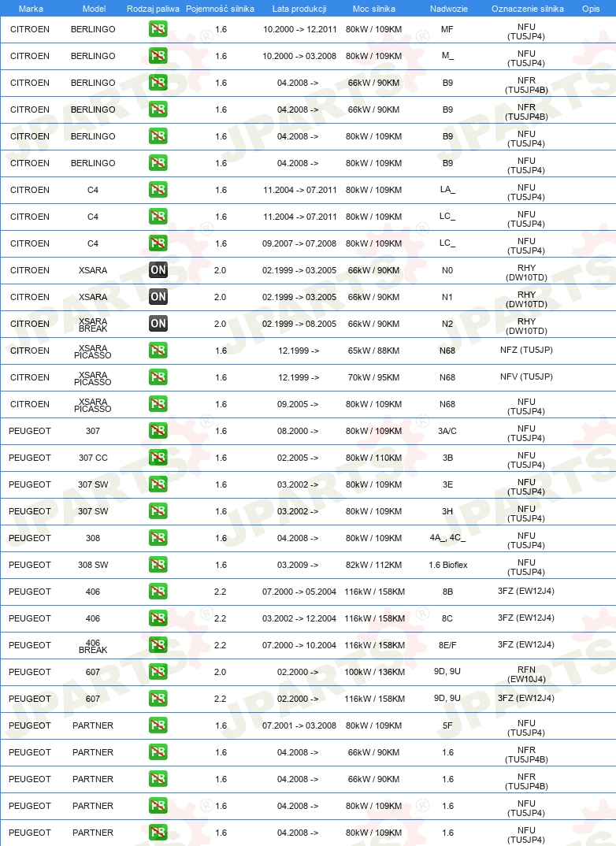Click the Marka column header
The width and height of the screenshot is (616, 846).
tap(31, 9)
